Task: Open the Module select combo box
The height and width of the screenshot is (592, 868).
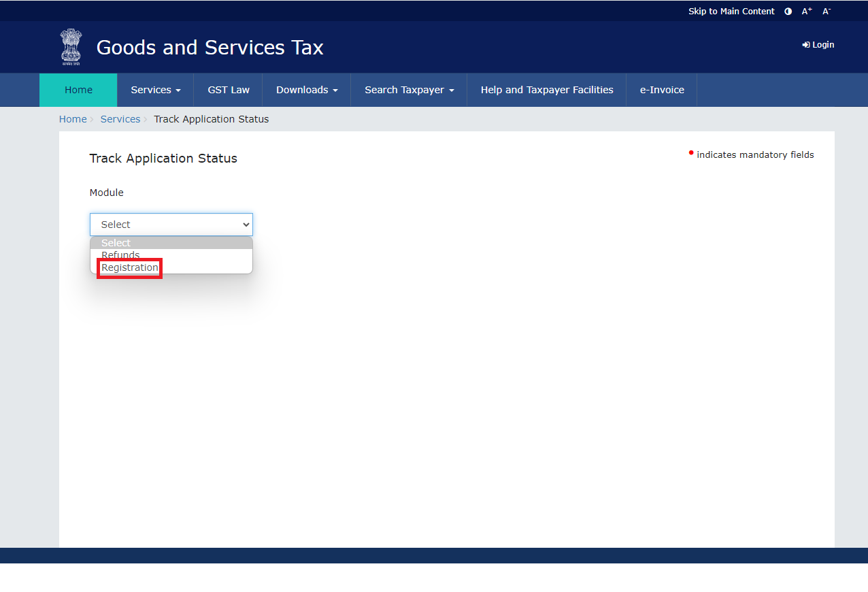Action: pos(171,224)
